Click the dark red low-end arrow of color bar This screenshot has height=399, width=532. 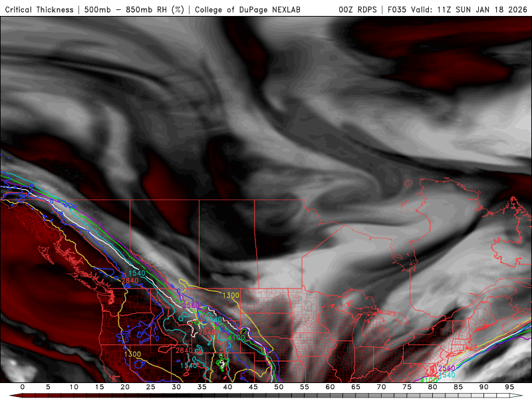(x=15, y=396)
